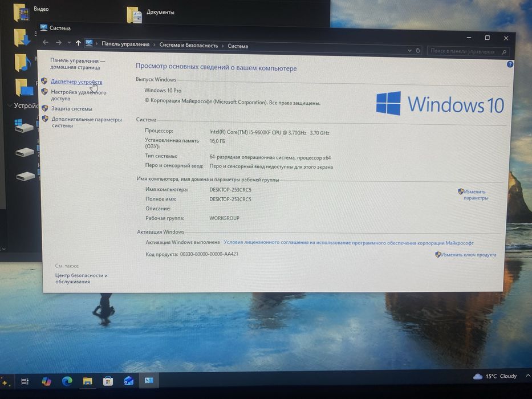
Task: Click the active Система taskbar button
Action: (149, 380)
